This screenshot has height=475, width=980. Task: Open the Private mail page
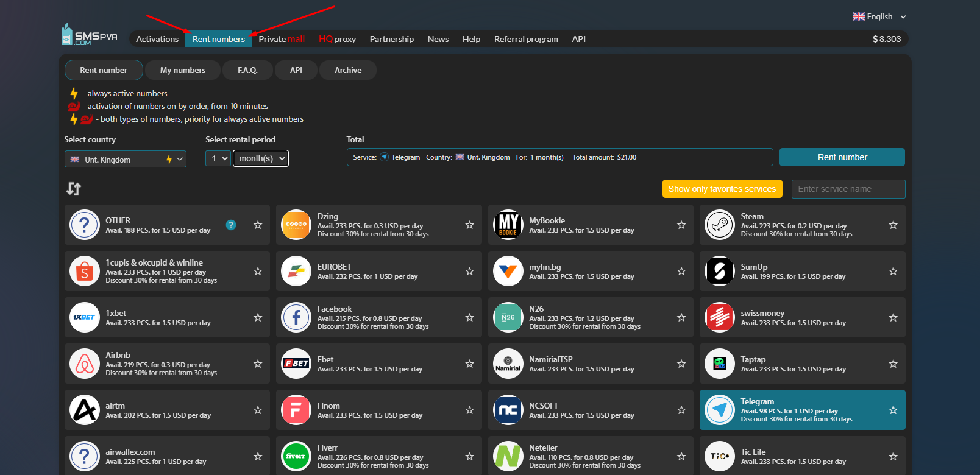pyautogui.click(x=282, y=39)
